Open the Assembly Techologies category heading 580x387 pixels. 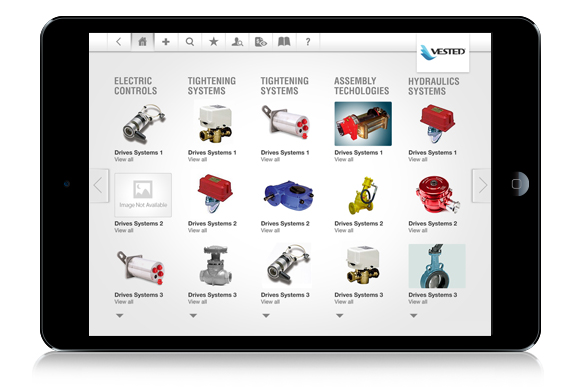point(361,86)
